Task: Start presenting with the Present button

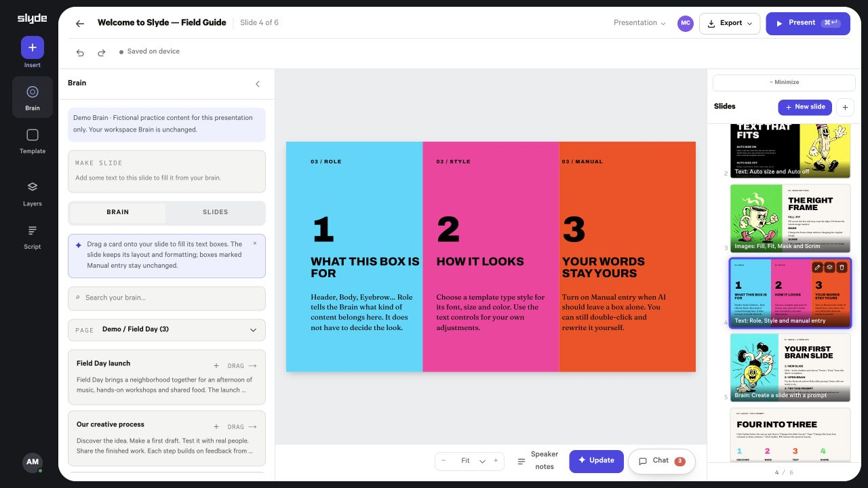Action: click(808, 23)
